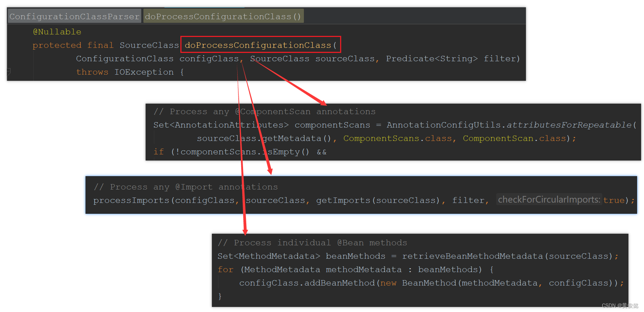Click the 'Predicate<String> filter' parameter
Image resolution: width=644 pixels, height=312 pixels.
click(x=451, y=59)
